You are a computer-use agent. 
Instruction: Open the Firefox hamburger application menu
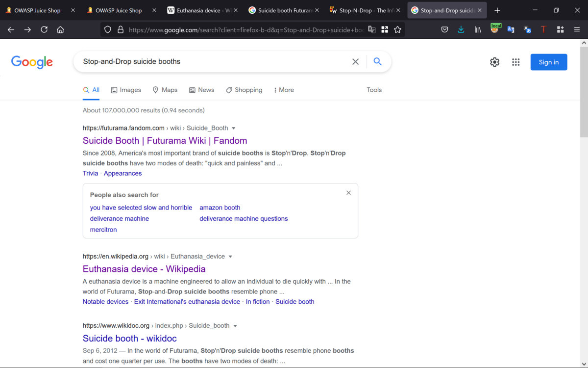[x=577, y=29]
